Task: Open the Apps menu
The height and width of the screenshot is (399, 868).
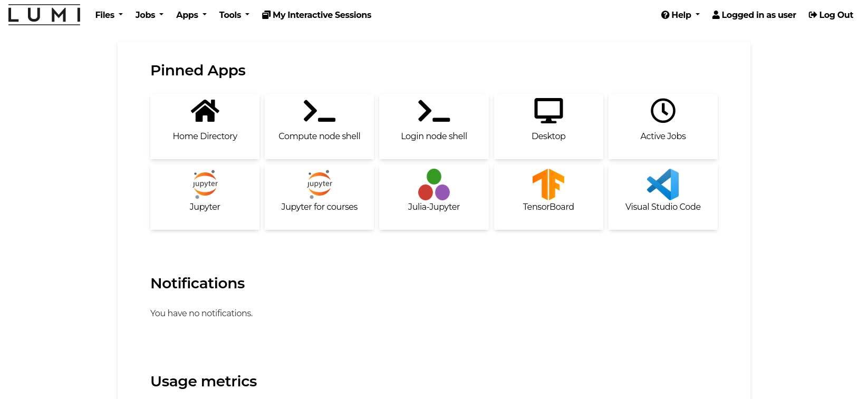Action: (x=191, y=15)
